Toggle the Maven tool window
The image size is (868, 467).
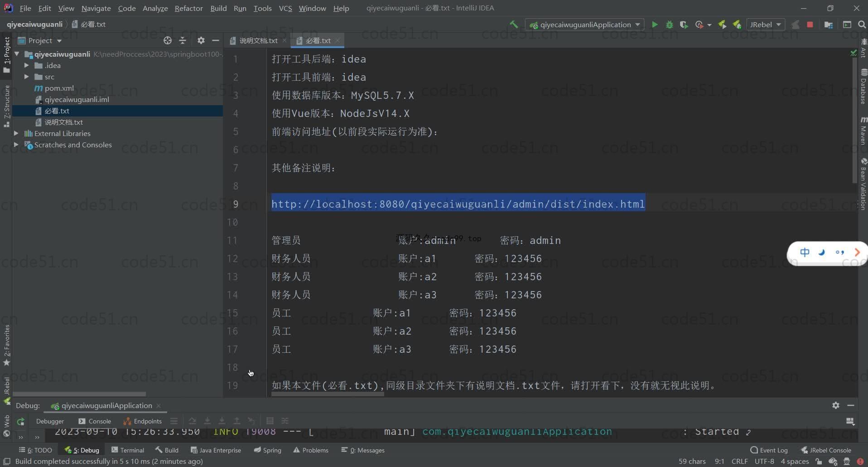coord(863,131)
